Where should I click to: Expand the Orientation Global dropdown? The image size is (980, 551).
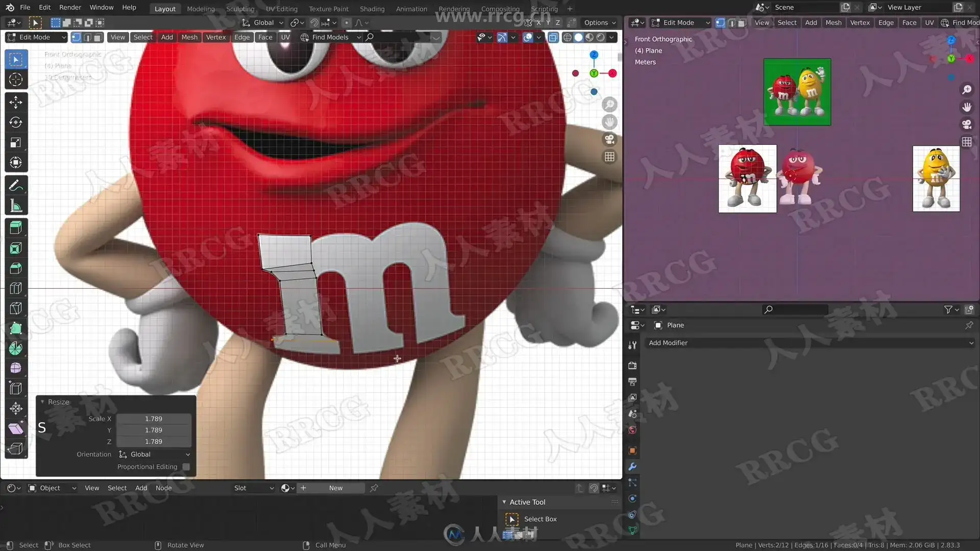click(x=154, y=454)
